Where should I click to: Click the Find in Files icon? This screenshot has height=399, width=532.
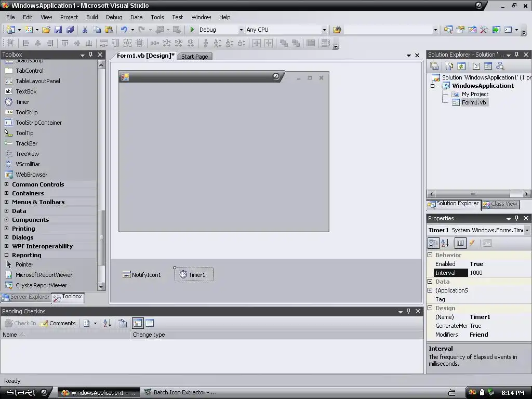337,30
